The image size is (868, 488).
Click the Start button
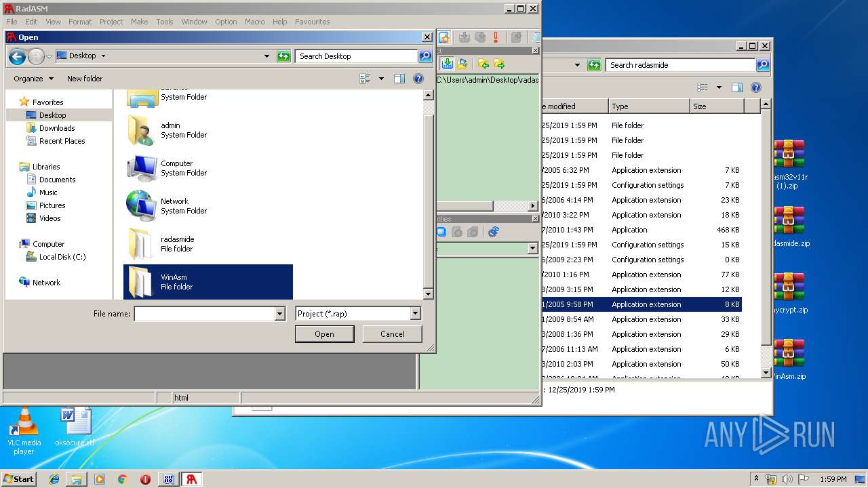point(19,479)
